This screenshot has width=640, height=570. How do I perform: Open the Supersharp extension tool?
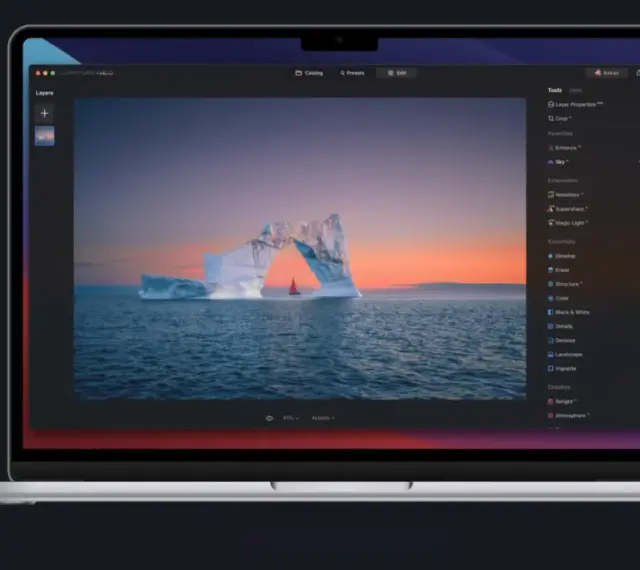tap(567, 209)
